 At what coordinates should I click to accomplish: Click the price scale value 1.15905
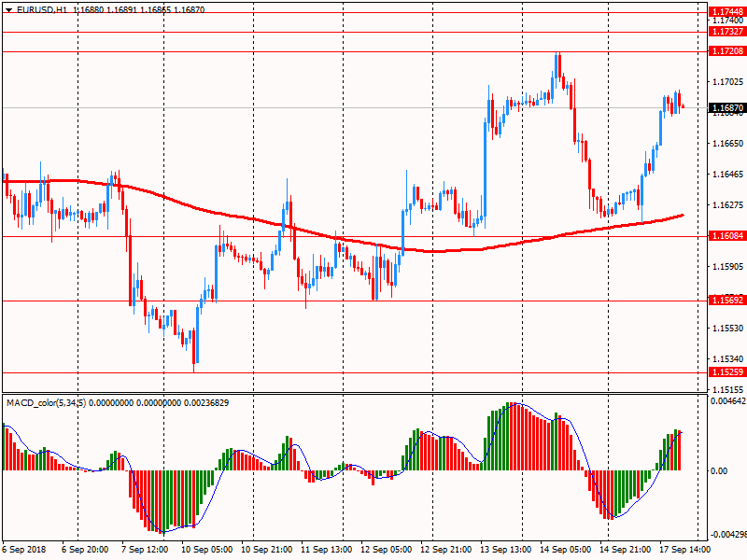pyautogui.click(x=727, y=267)
